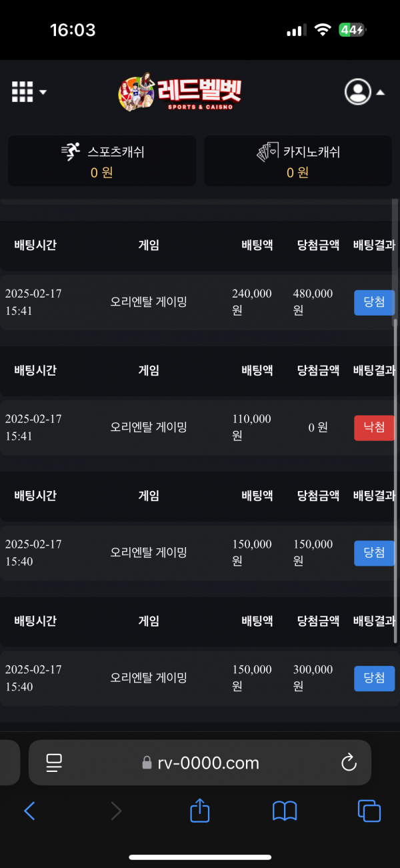Viewport: 400px width, 868px height.
Task: Click the page scrollbar on right edge
Action: 396,480
